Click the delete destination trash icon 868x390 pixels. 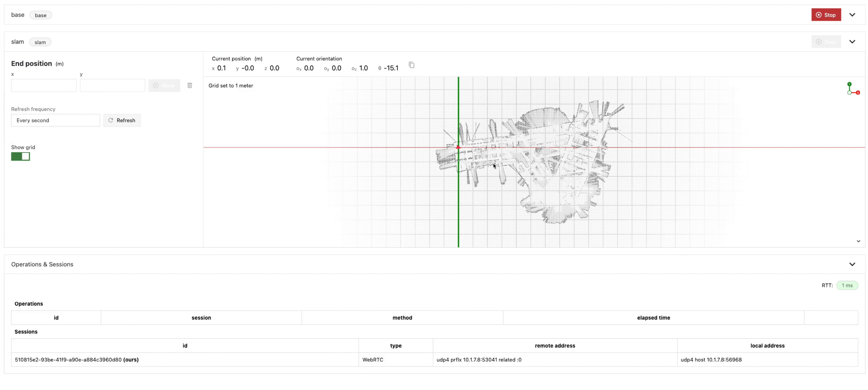[190, 85]
